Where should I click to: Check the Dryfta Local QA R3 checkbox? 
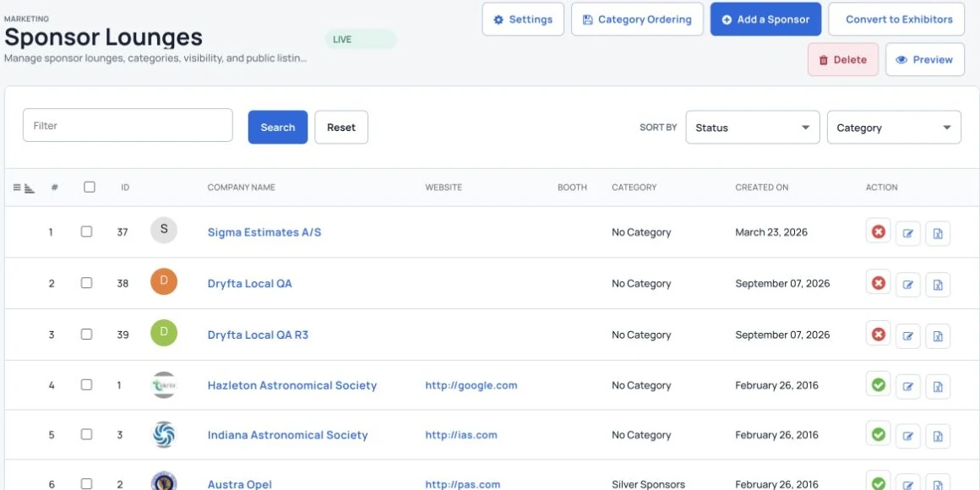coord(86,334)
